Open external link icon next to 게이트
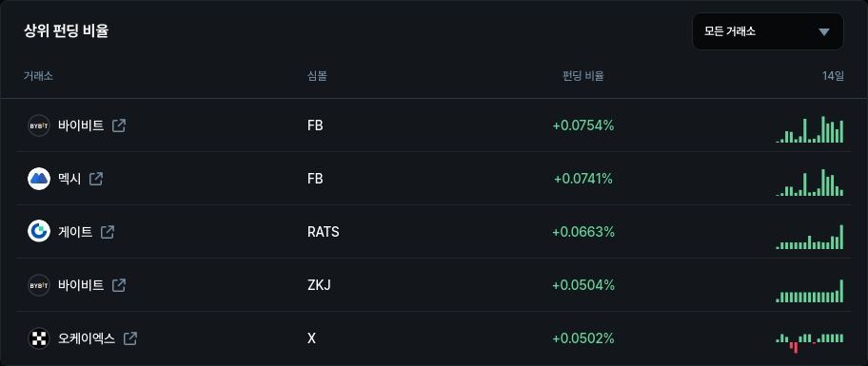The image size is (868, 366). [108, 232]
